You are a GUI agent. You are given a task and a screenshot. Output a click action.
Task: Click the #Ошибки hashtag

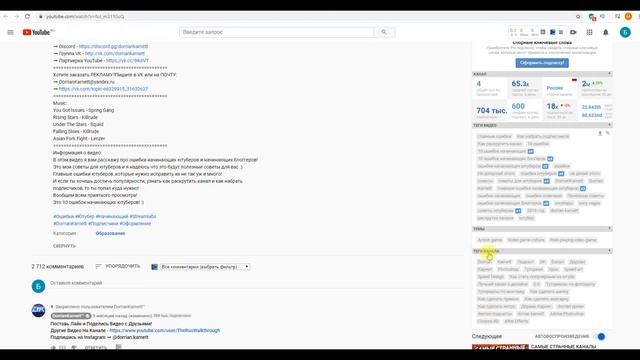point(63,216)
